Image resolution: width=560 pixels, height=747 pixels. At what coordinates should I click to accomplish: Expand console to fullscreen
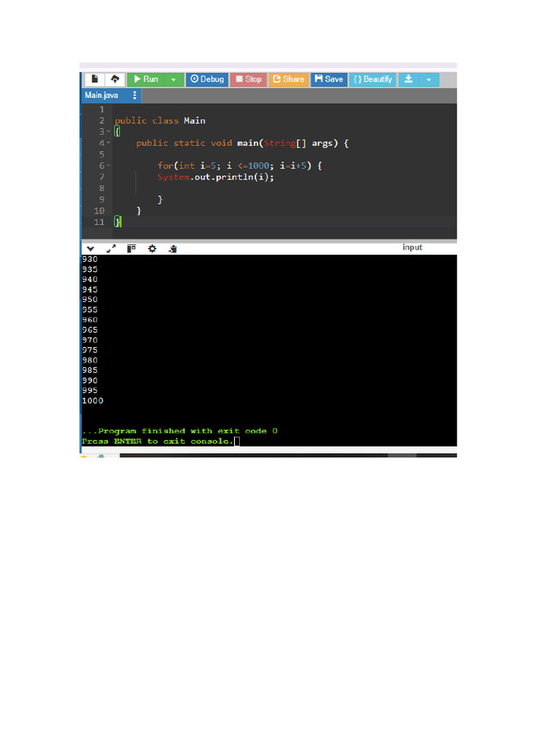[111, 249]
